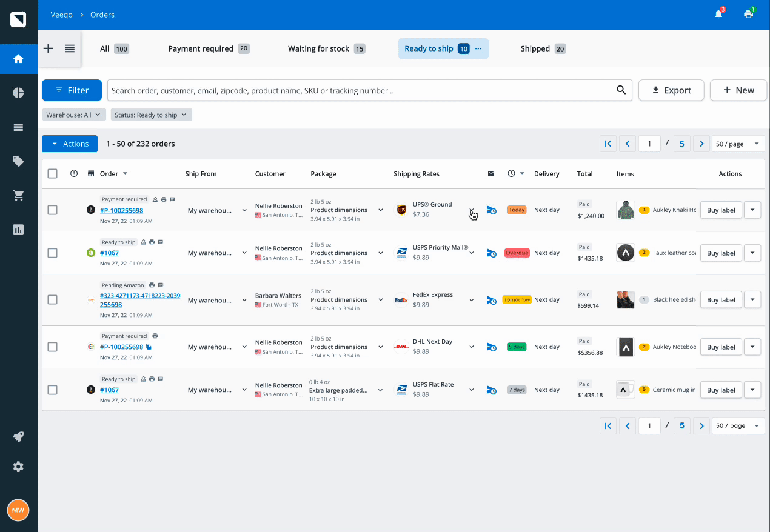Click the notifications bell icon
Viewport: 770px width, 532px height.
coord(718,15)
